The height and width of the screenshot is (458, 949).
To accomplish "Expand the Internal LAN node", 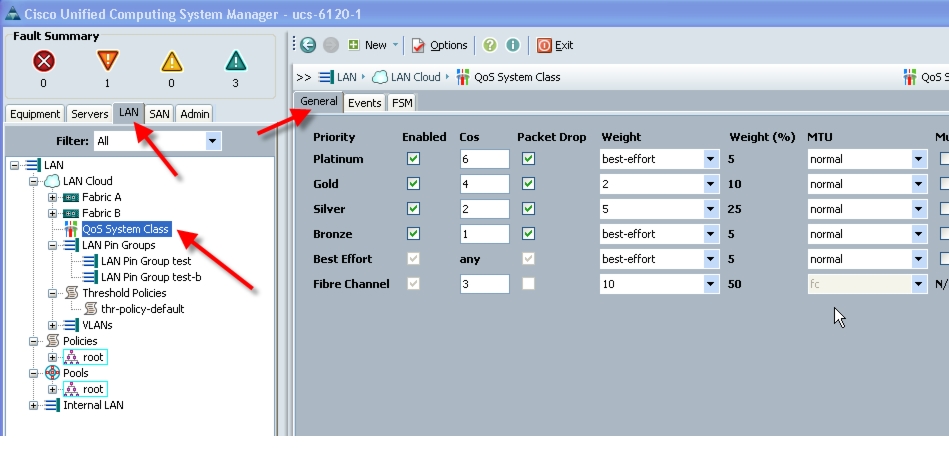I will click(33, 405).
